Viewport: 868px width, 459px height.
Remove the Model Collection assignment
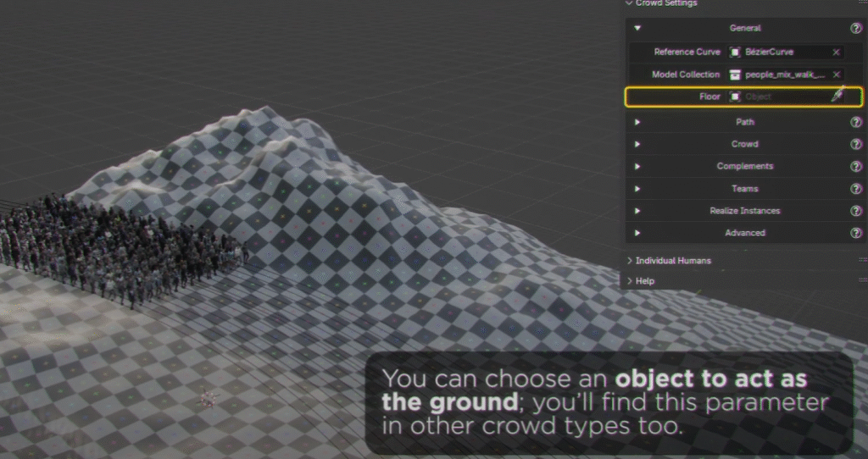[x=836, y=75]
